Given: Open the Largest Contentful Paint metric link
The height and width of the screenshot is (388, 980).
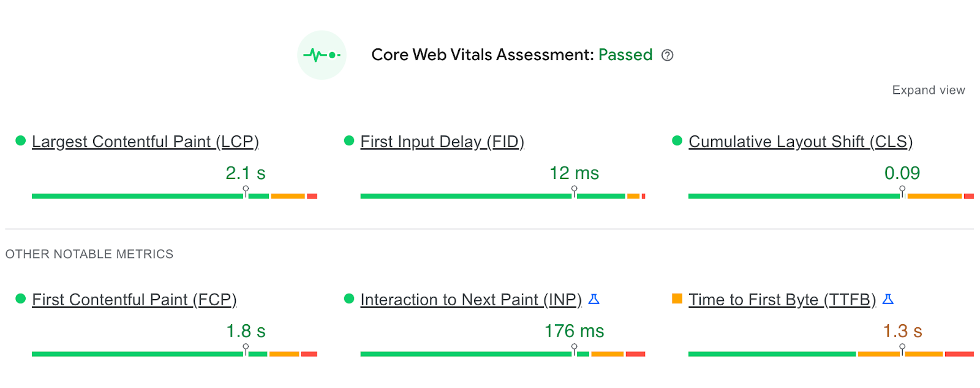Looking at the screenshot, I should [x=146, y=142].
